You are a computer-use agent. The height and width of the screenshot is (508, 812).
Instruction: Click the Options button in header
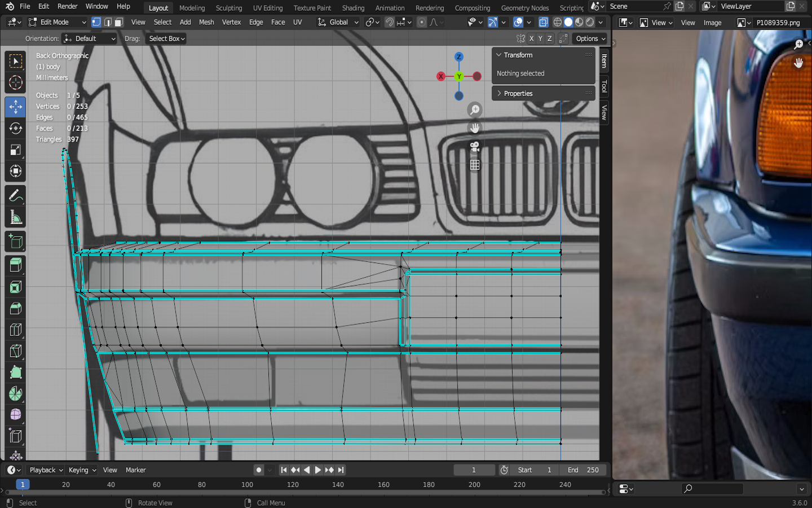(x=590, y=38)
